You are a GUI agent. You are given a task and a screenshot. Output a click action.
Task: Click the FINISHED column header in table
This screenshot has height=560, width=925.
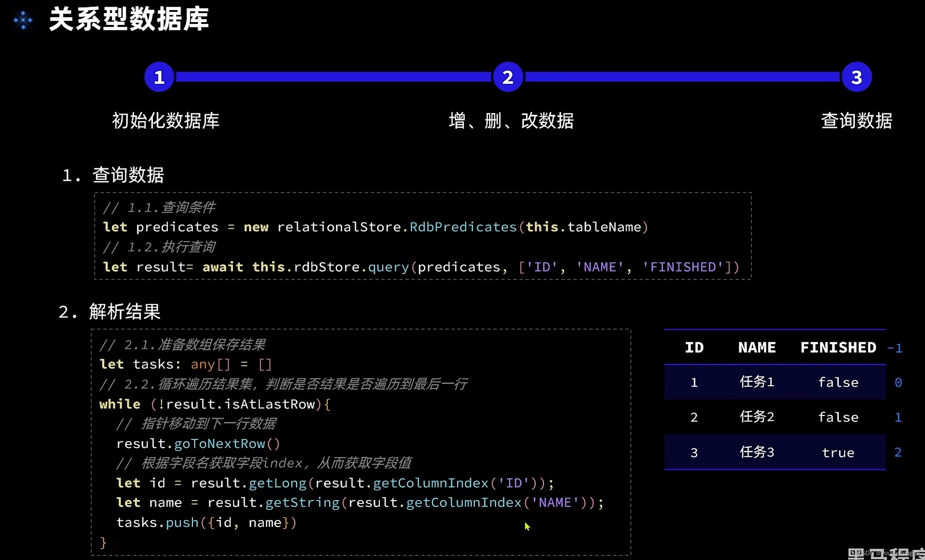pyautogui.click(x=838, y=348)
